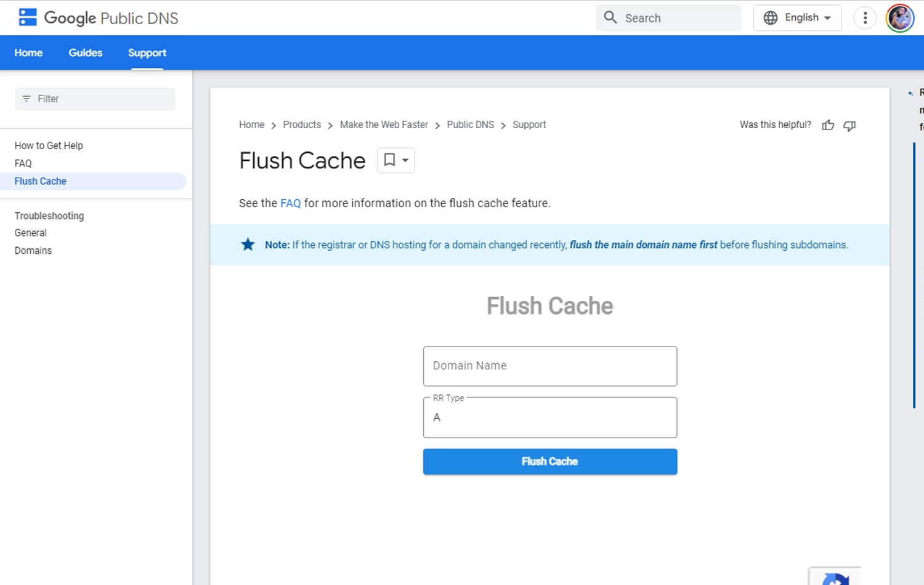Open the Google apps three-dot menu
924x585 pixels.
(865, 18)
